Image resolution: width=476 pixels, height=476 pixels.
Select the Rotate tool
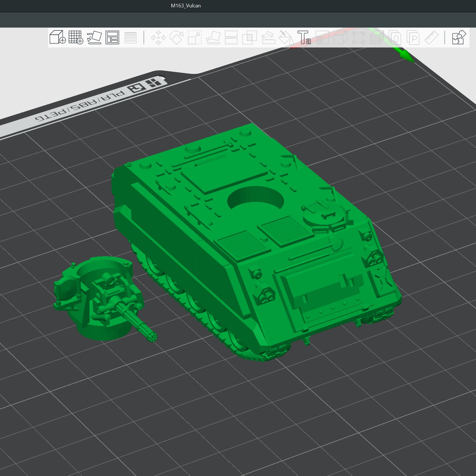click(177, 37)
